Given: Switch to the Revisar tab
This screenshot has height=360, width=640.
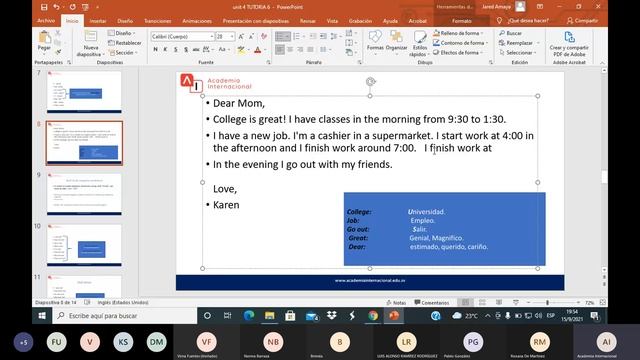Looking at the screenshot, I should [x=308, y=21].
